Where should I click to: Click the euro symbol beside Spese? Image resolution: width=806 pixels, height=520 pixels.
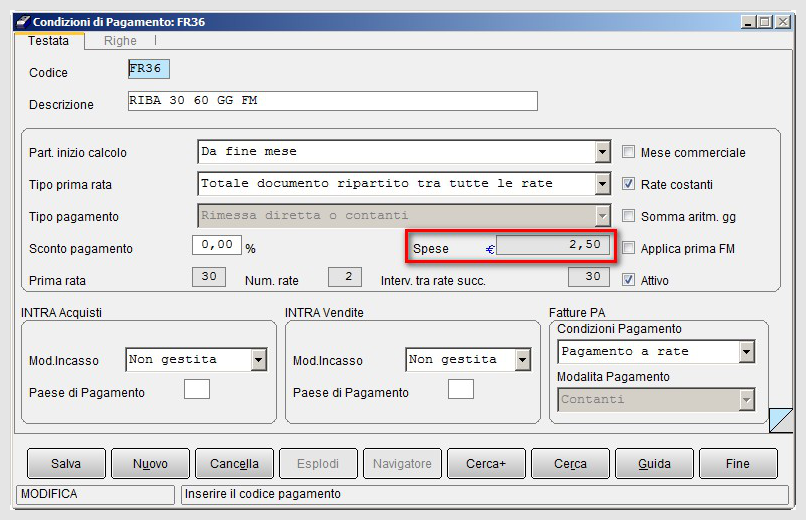coord(490,249)
